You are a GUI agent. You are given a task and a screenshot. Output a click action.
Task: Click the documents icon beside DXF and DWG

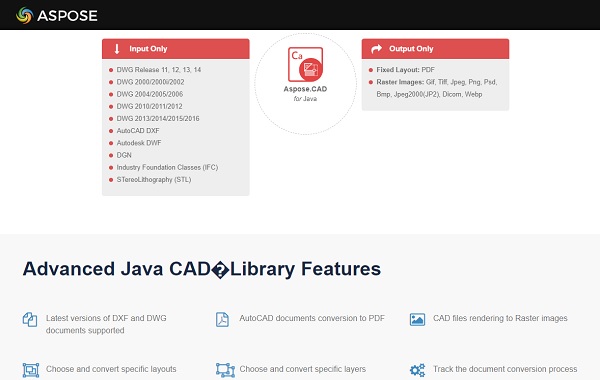coord(30,320)
